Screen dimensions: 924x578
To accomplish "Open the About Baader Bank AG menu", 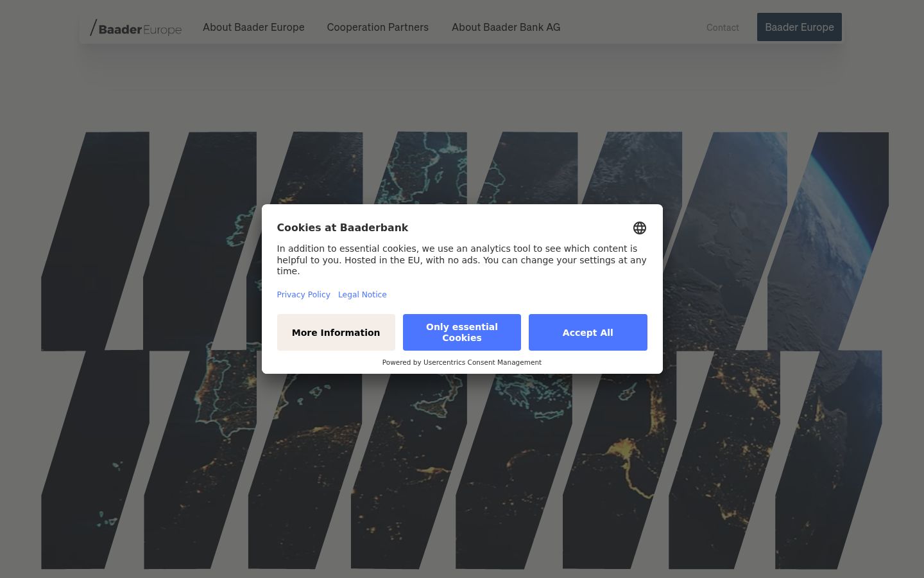I will point(506,27).
